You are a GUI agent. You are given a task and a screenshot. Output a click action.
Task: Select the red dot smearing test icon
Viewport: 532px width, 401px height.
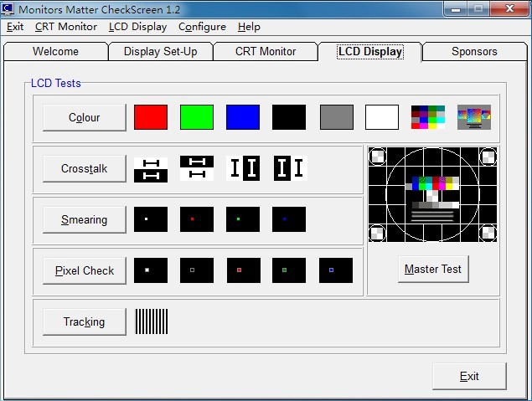coord(197,219)
